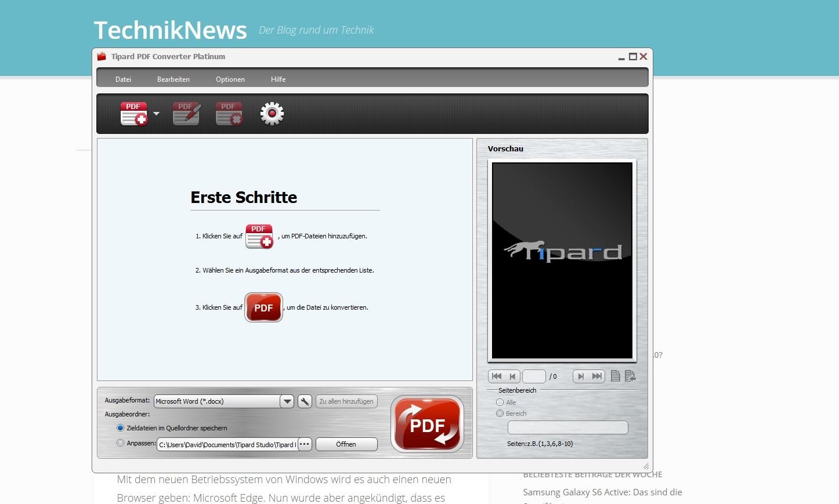Click the window resize grip corner
839x504 pixels.
[x=646, y=466]
